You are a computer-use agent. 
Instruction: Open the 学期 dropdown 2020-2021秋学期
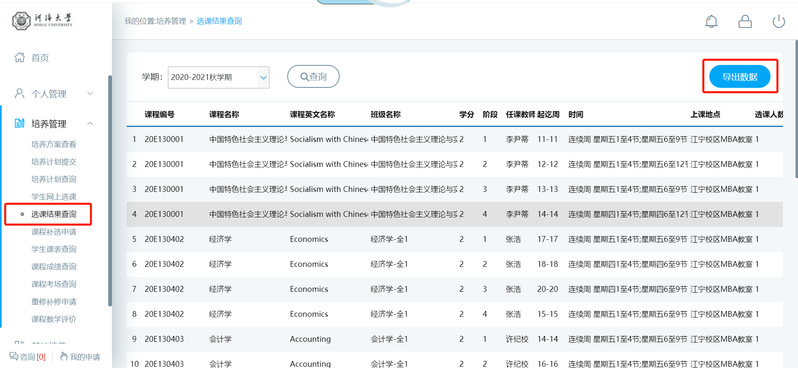(x=219, y=77)
